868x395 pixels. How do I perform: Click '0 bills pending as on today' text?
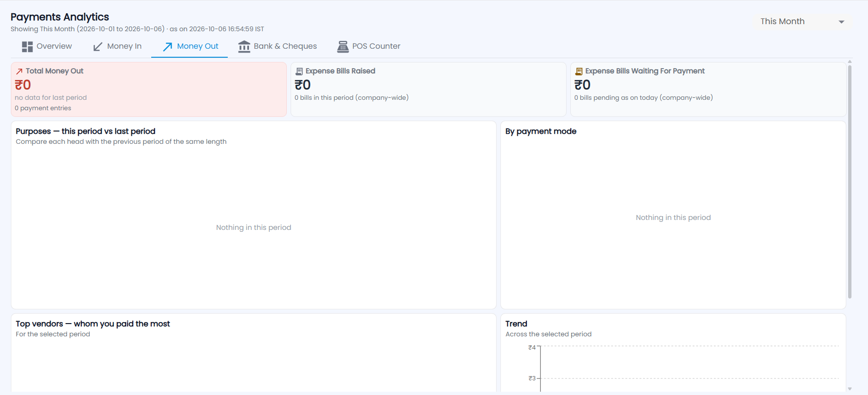click(x=644, y=98)
